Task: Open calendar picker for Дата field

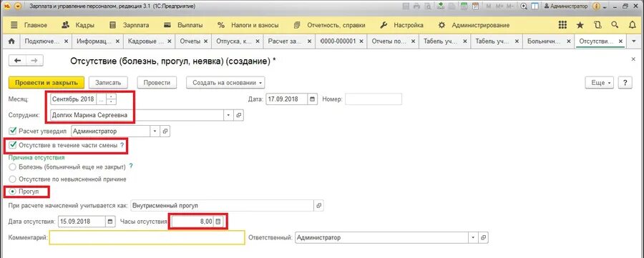Action: pyautogui.click(x=313, y=99)
